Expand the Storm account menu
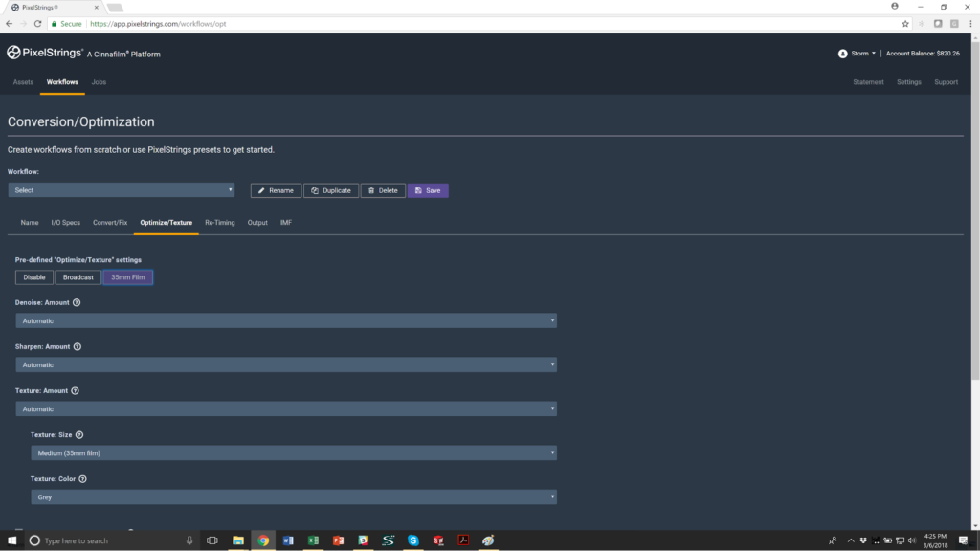The image size is (980, 551). (862, 54)
